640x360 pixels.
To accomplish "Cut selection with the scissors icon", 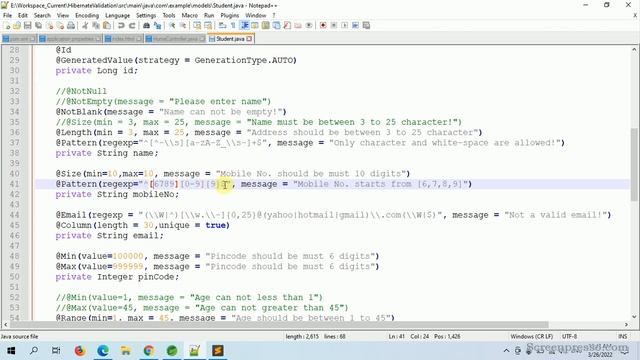I will point(85,25).
